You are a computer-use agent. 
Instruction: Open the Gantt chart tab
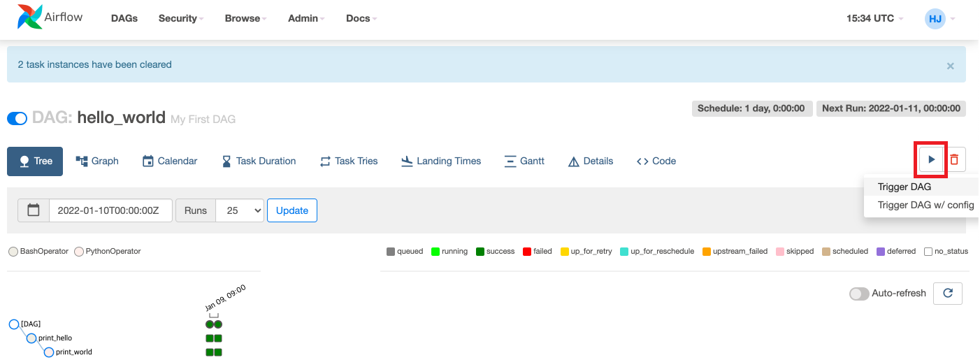[x=524, y=161]
